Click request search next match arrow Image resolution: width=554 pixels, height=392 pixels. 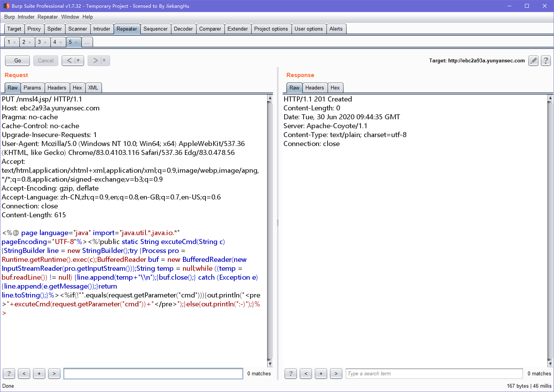(54, 373)
